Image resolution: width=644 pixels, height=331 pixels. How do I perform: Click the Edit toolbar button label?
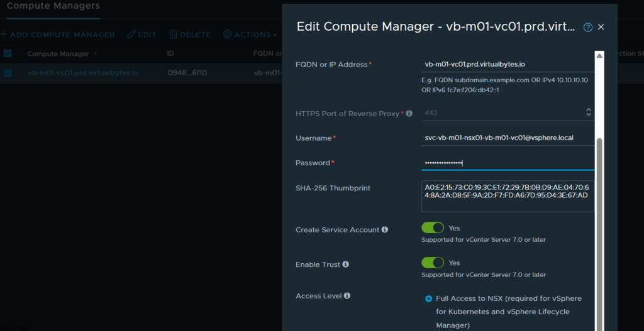point(147,35)
